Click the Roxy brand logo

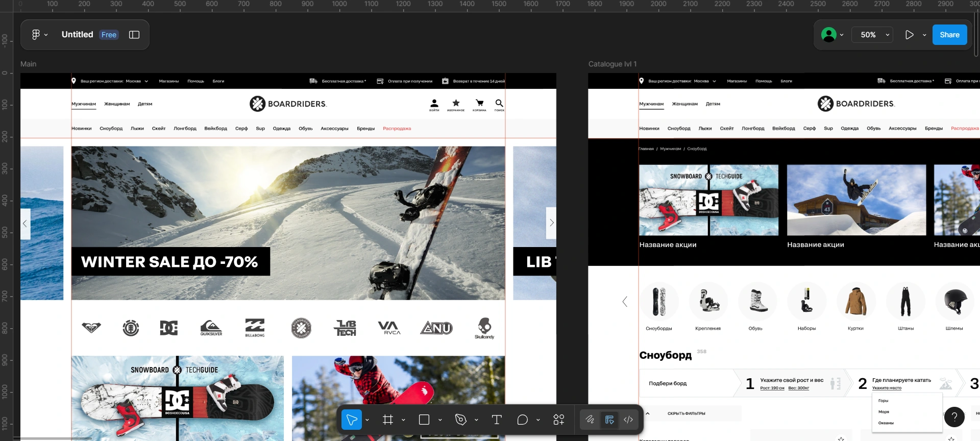click(91, 327)
